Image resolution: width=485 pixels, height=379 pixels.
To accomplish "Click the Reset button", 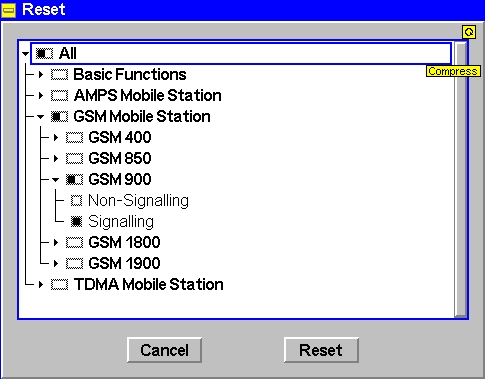I will coord(321,350).
